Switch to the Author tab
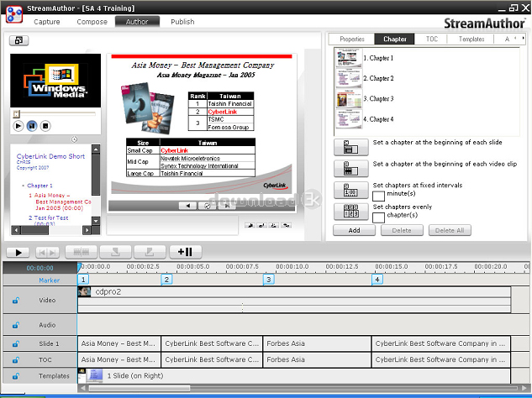This screenshot has height=398, width=532. coord(137,22)
